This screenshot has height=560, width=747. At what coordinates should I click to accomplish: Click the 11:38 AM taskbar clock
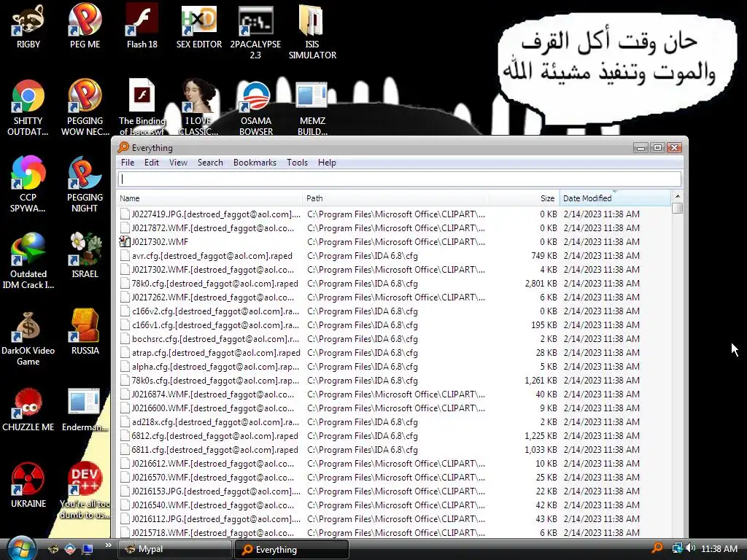[719, 548]
